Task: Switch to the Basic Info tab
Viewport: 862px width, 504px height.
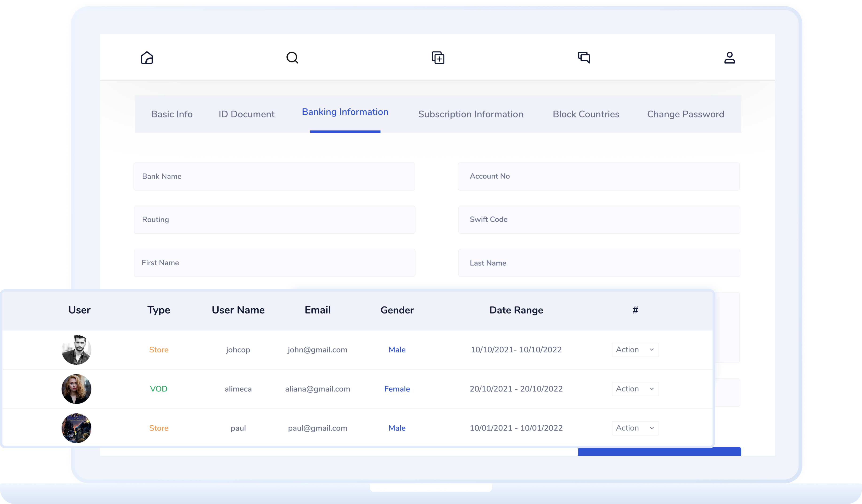Action: [172, 114]
